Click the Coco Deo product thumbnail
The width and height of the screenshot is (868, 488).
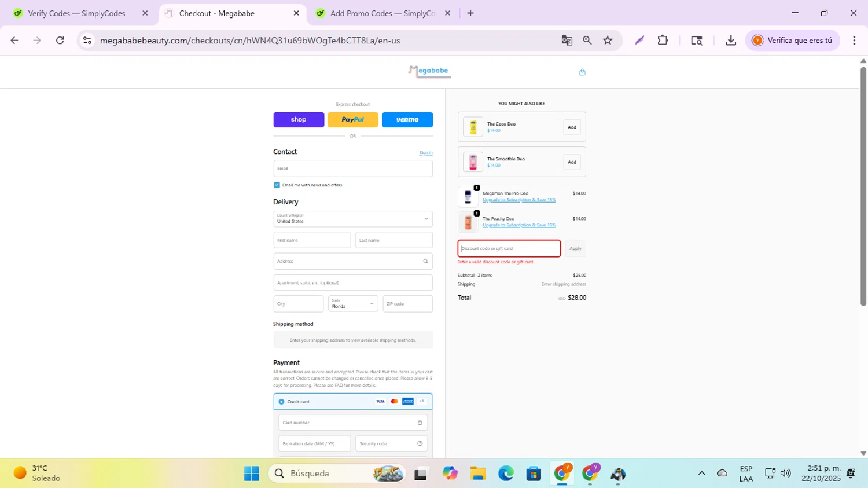pos(473,127)
